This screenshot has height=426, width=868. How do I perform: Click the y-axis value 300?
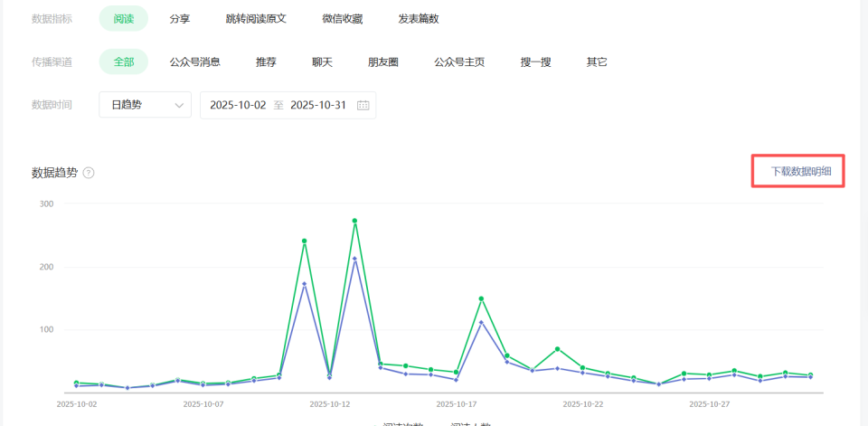[46, 204]
